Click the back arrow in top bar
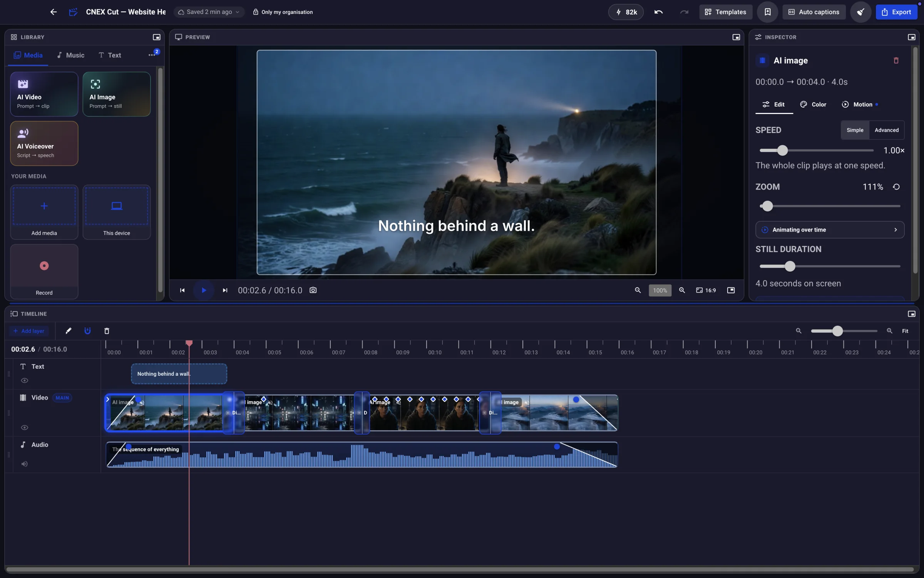924x578 pixels. [54, 12]
